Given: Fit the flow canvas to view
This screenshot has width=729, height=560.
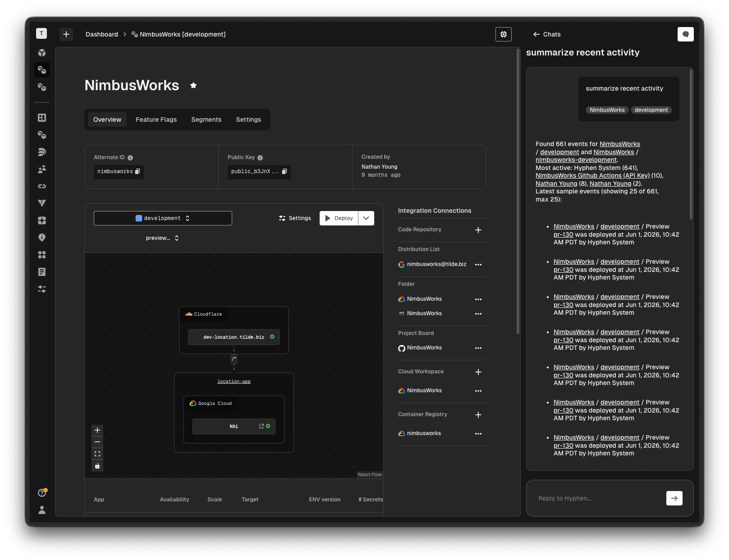Looking at the screenshot, I should pos(97,454).
